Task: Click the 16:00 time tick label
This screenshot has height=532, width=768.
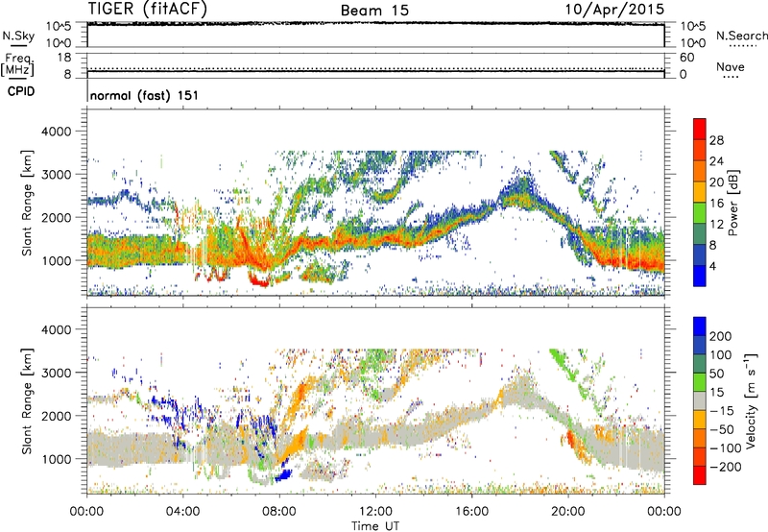Action: point(471,512)
